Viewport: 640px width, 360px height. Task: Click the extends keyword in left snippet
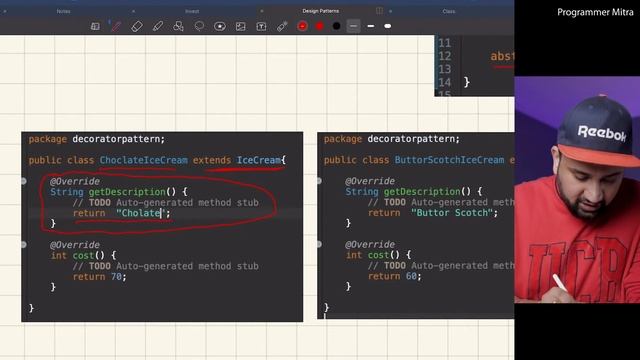tap(211, 160)
